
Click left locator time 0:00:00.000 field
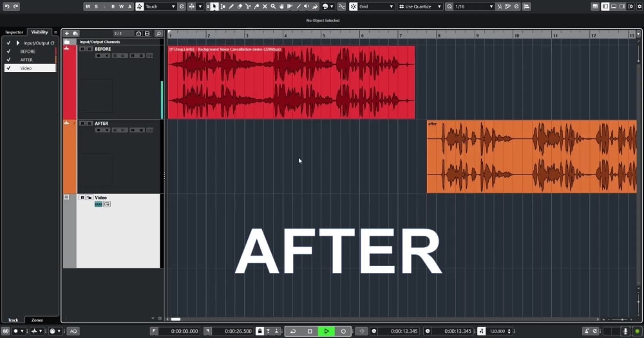tap(180, 331)
